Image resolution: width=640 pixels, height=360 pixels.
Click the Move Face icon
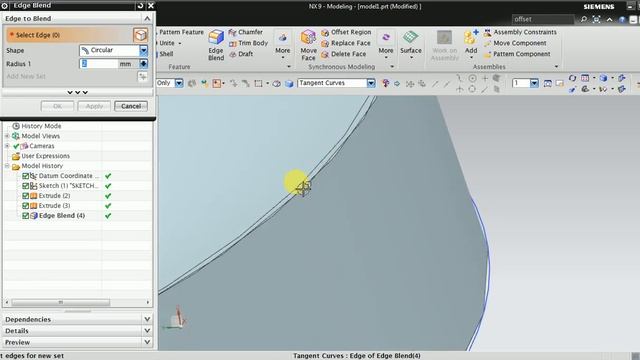[x=308, y=45]
